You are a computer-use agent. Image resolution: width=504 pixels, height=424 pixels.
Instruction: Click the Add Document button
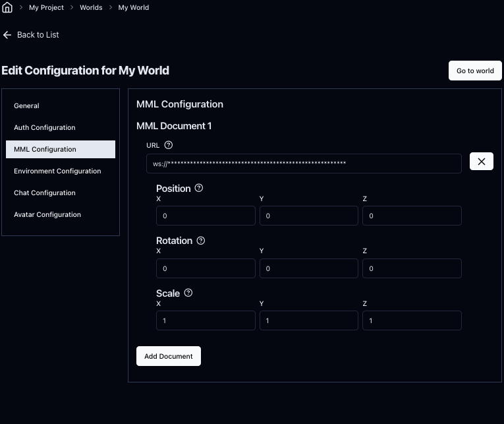tap(169, 356)
